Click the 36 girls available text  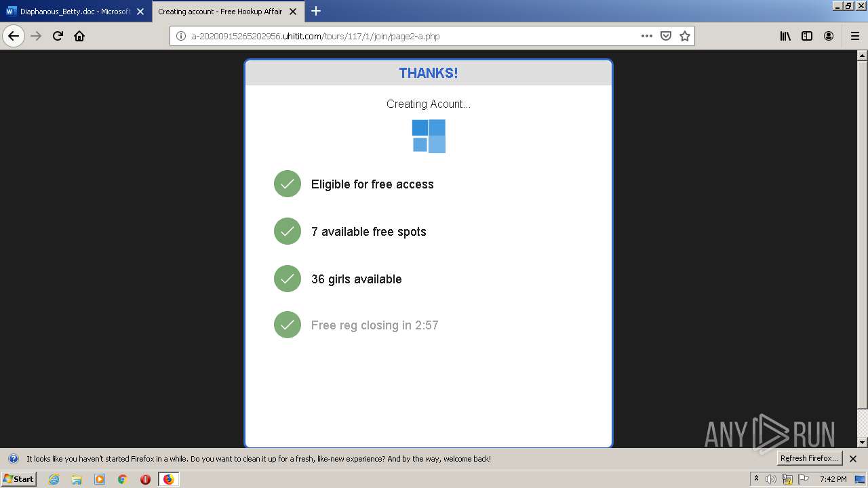[x=357, y=279]
